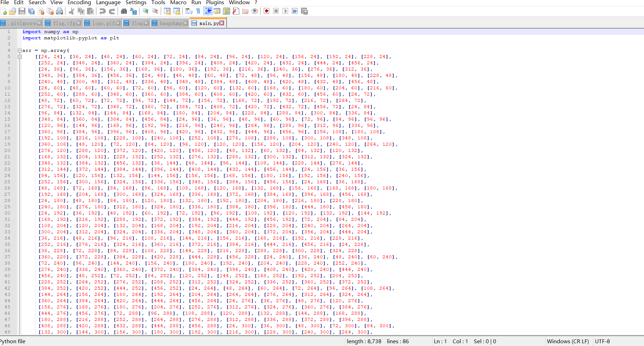Click the user-defined language icon
This screenshot has width=644, height=346.
click(x=217, y=11)
